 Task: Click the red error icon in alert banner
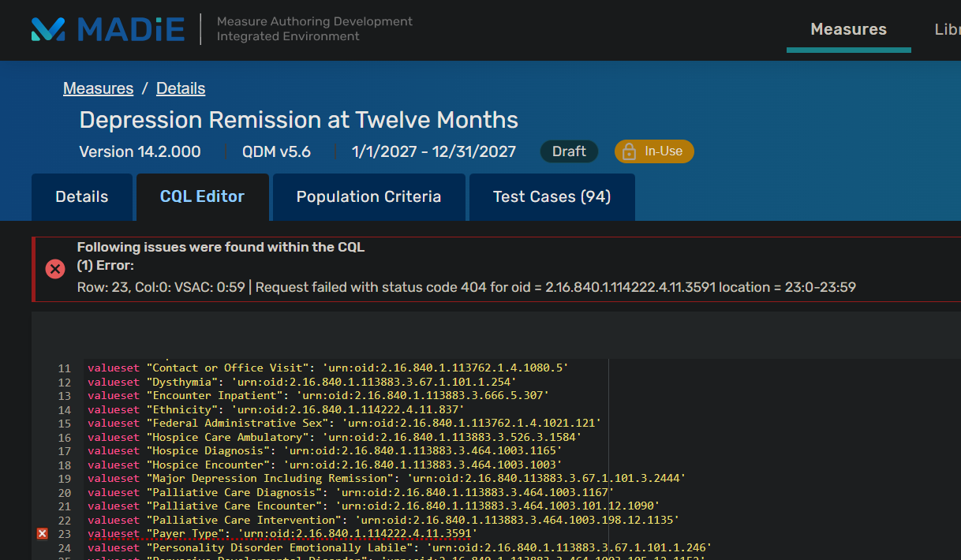pyautogui.click(x=54, y=269)
